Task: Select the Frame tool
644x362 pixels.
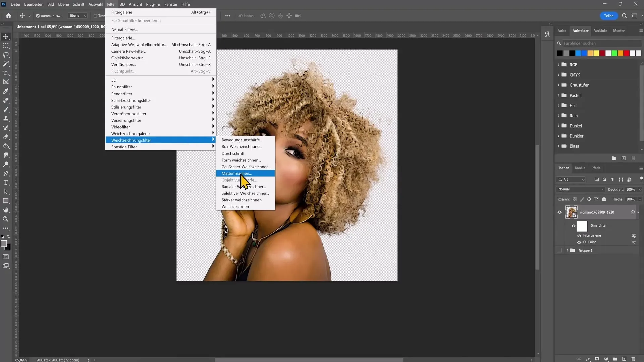Action: pyautogui.click(x=6, y=82)
